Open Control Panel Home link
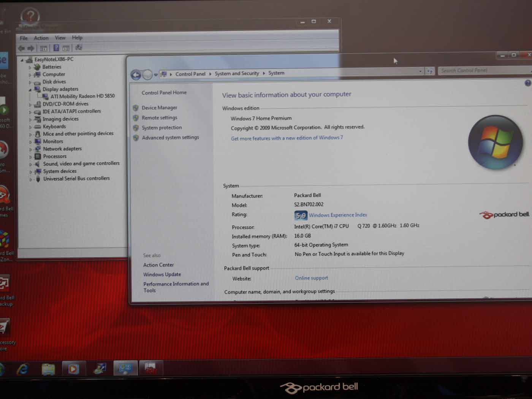Screen dimensions: 532x399 (x=164, y=93)
